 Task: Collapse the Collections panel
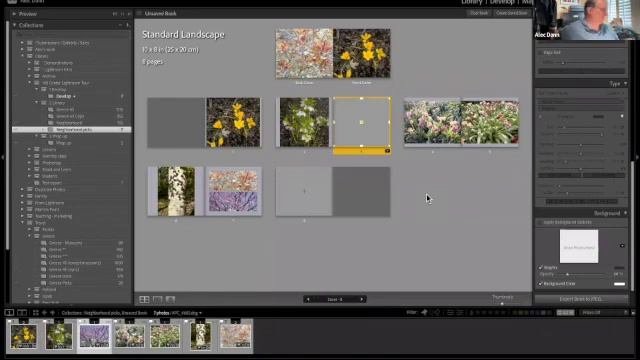pyautogui.click(x=14, y=25)
